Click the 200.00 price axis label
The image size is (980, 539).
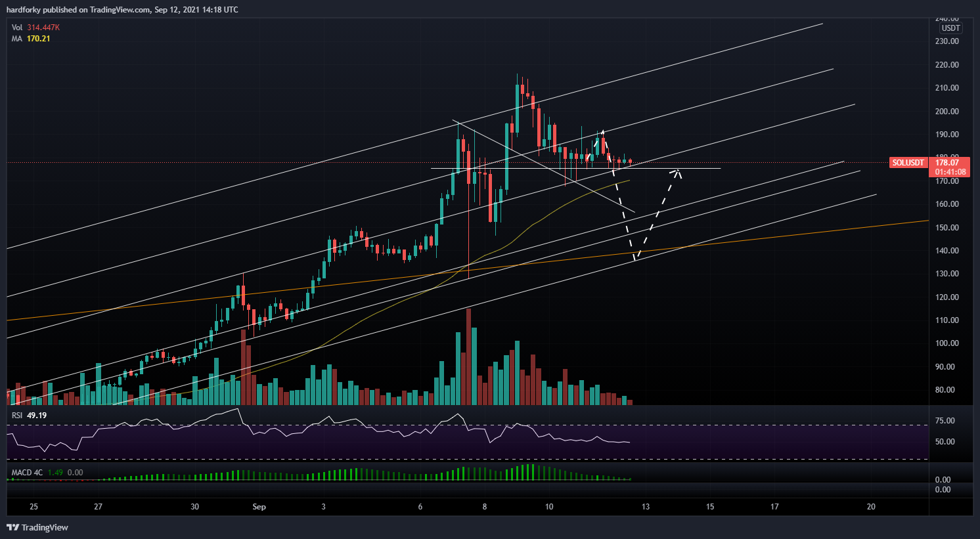coord(947,112)
